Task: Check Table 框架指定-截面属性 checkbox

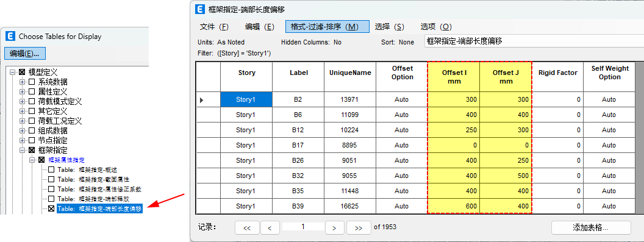Action: tap(51, 180)
